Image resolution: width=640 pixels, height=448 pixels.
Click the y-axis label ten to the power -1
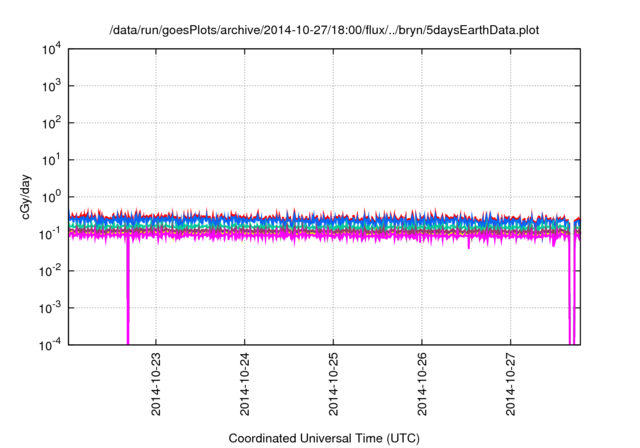tap(51, 234)
